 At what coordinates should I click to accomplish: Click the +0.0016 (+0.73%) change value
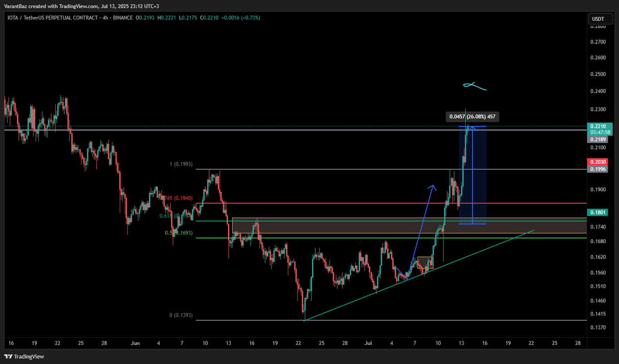[241, 18]
